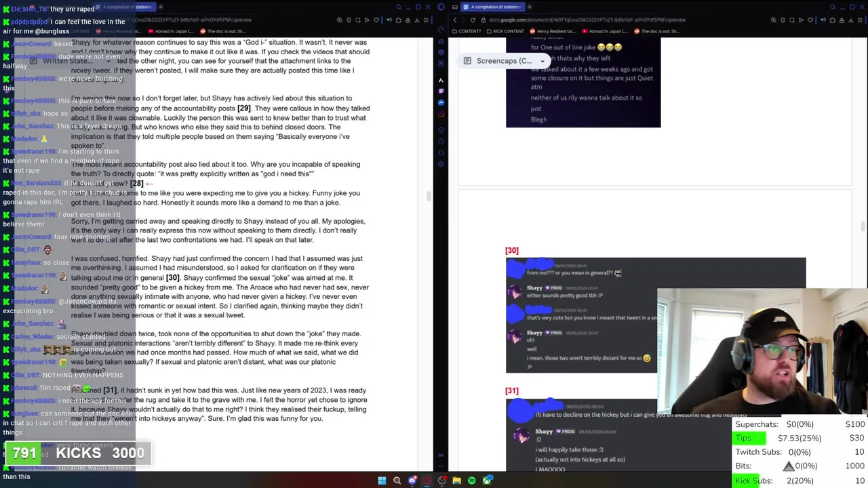Viewport: 868px width, 488px height.
Task: Reload the page in the right browser window
Action: pyautogui.click(x=473, y=20)
